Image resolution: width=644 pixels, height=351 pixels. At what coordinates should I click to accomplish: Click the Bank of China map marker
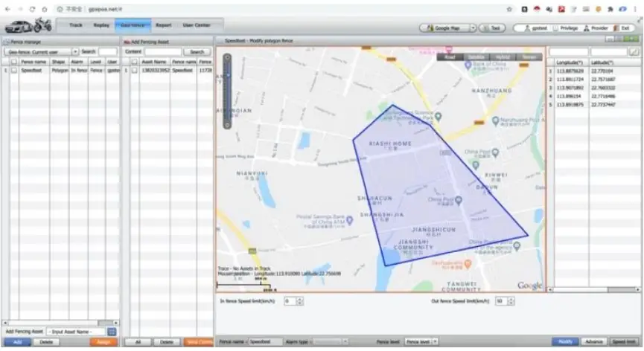468,65
